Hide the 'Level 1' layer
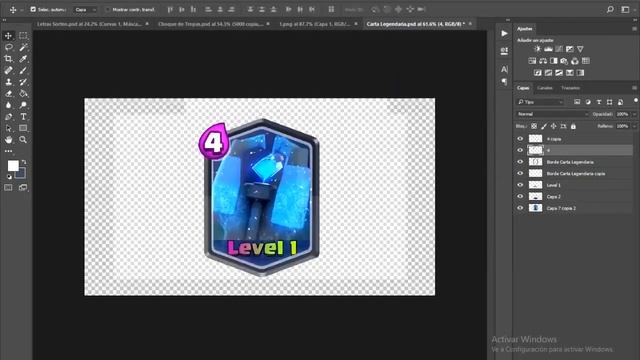 (x=520, y=185)
